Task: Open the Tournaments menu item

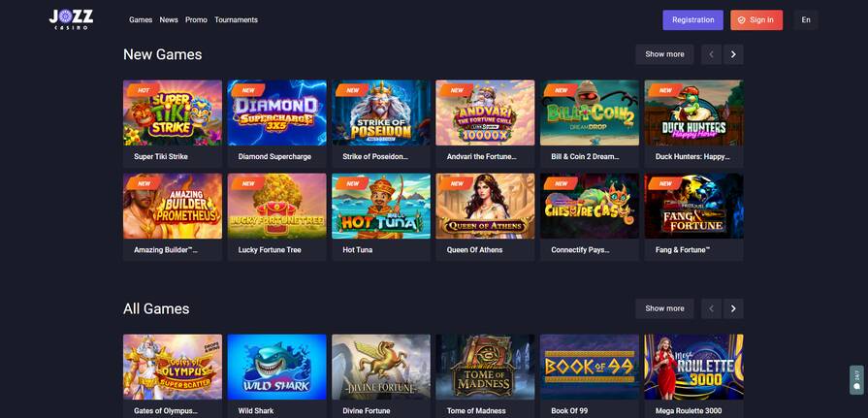Action: click(x=237, y=20)
